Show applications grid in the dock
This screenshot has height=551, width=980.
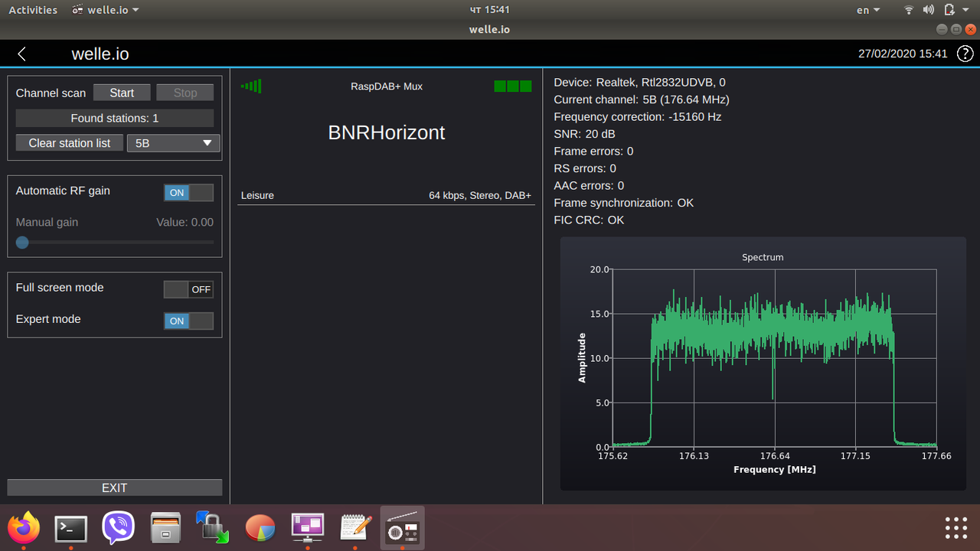[956, 528]
